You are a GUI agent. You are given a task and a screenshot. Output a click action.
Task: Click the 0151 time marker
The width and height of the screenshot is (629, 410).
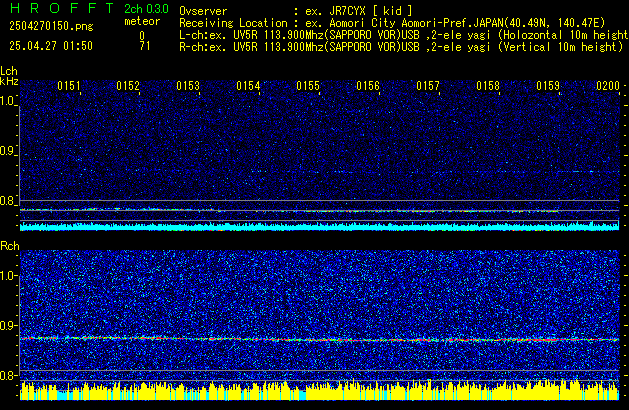click(x=69, y=86)
